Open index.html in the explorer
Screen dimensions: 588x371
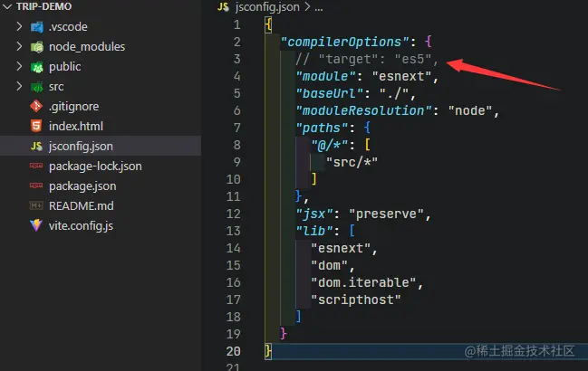(x=76, y=127)
